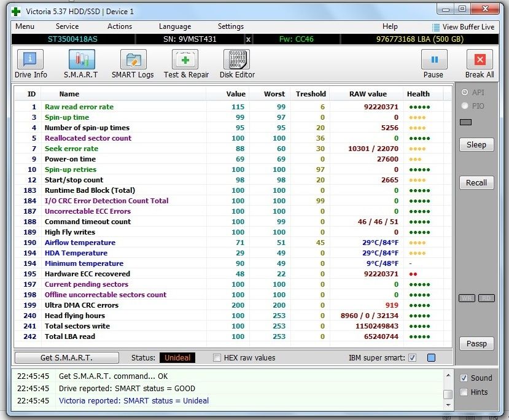Click the log scrollbar up arrow
509x420 pixels.
tap(448, 376)
